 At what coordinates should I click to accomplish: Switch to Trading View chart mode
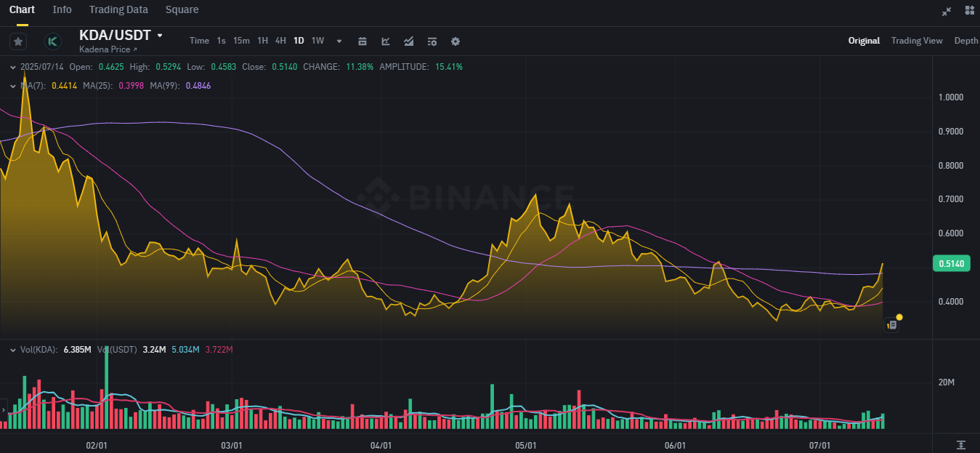coord(917,41)
